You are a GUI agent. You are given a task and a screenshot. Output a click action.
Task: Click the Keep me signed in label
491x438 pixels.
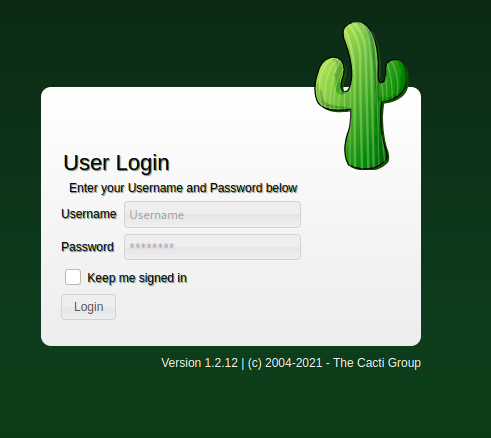(x=137, y=278)
